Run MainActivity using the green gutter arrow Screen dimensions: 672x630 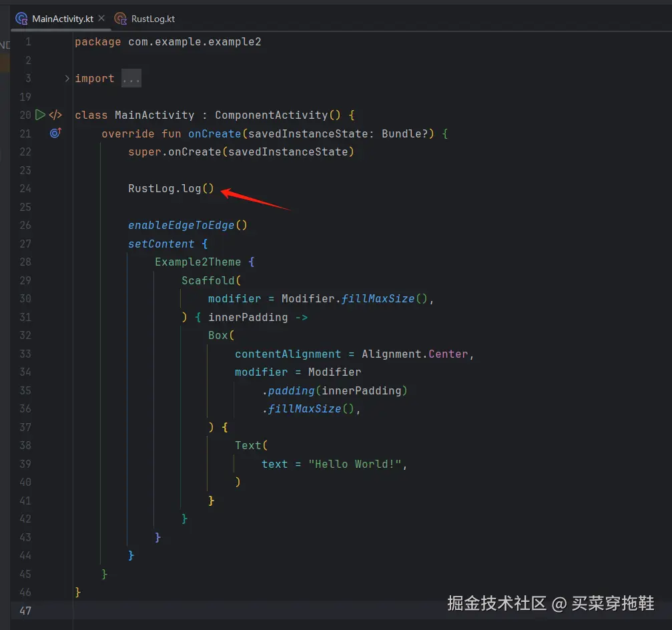(x=40, y=115)
